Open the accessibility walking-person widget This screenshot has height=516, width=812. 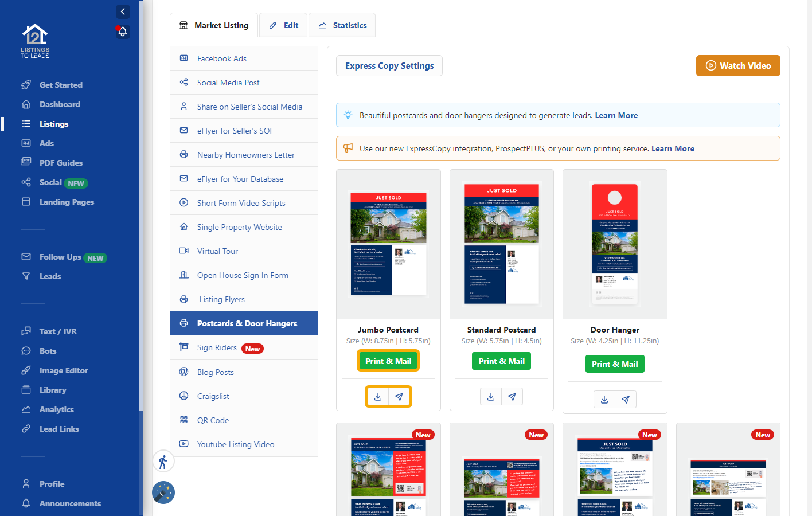coord(163,462)
